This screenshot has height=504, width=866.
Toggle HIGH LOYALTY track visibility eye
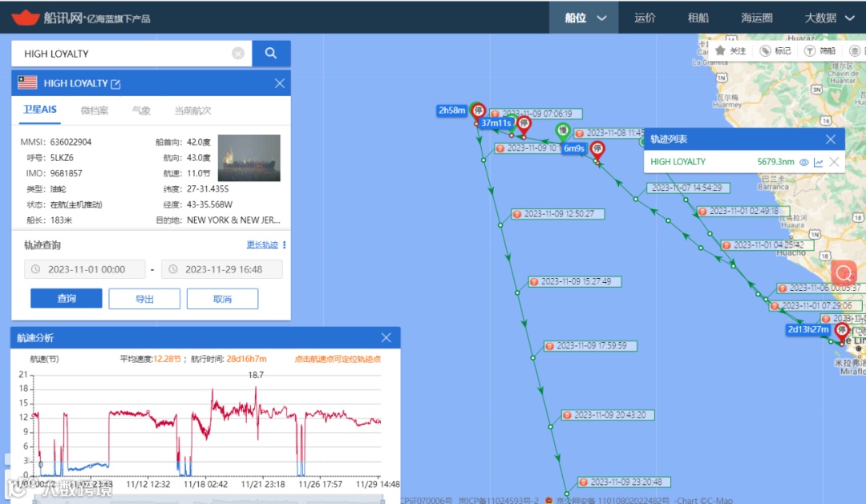(804, 163)
